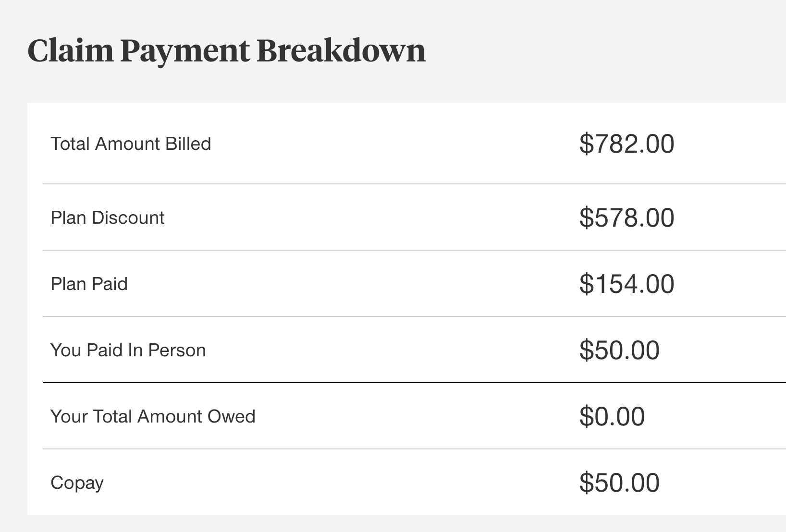
Task: Select the Total Amount Billed label
Action: 131,144
